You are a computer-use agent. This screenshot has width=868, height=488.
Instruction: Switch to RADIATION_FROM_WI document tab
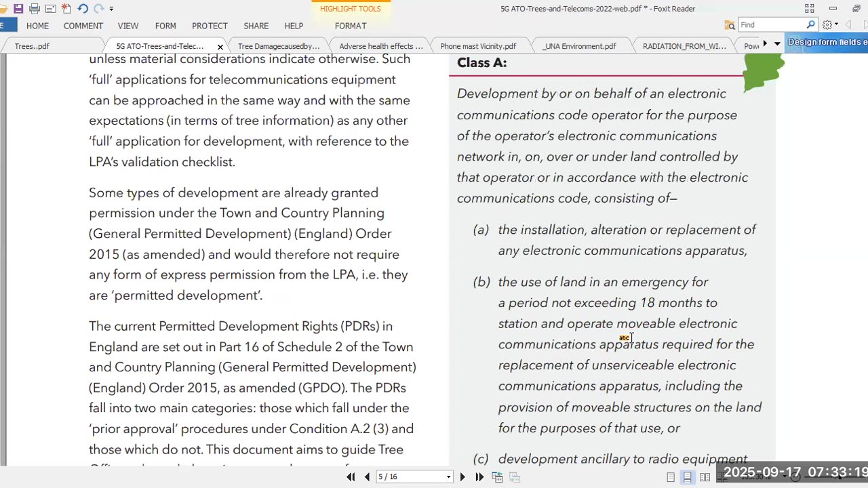coord(684,46)
